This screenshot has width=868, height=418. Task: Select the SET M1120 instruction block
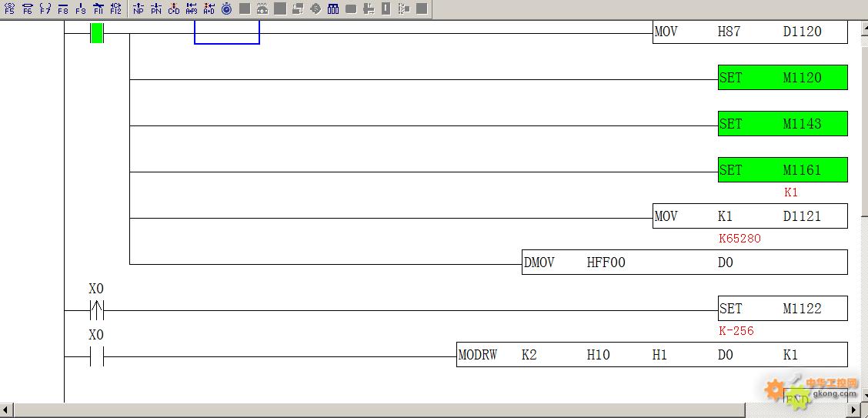coord(782,78)
